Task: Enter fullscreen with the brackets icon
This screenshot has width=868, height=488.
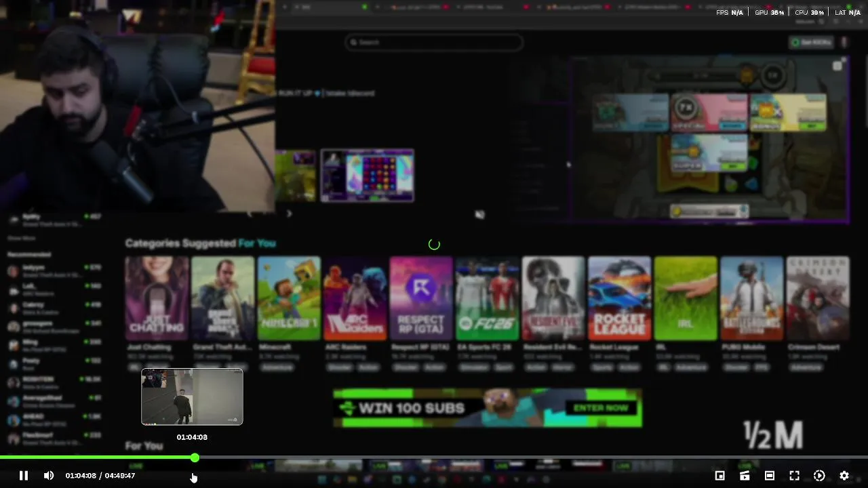Action: click(795, 476)
